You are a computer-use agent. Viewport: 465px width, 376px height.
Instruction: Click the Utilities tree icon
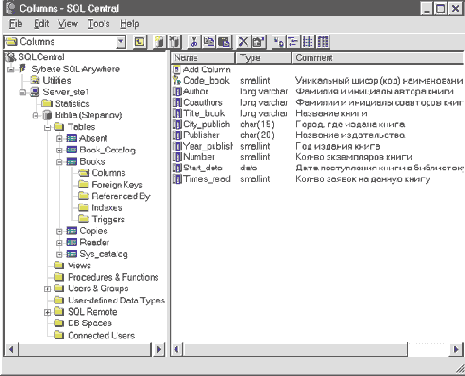point(35,80)
